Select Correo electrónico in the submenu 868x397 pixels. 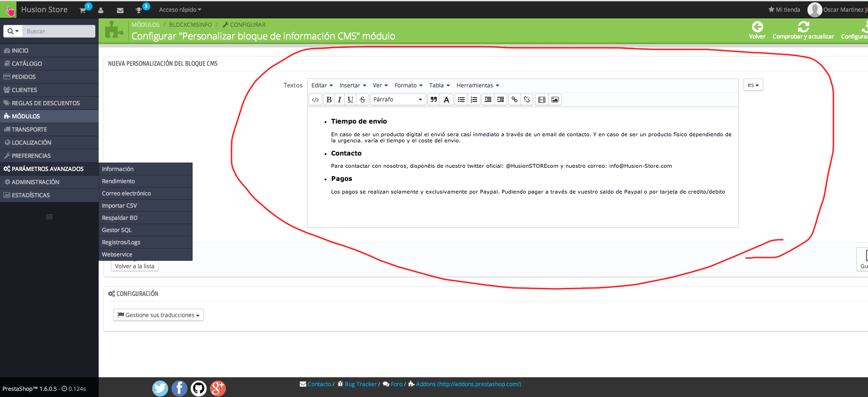[x=146, y=194]
